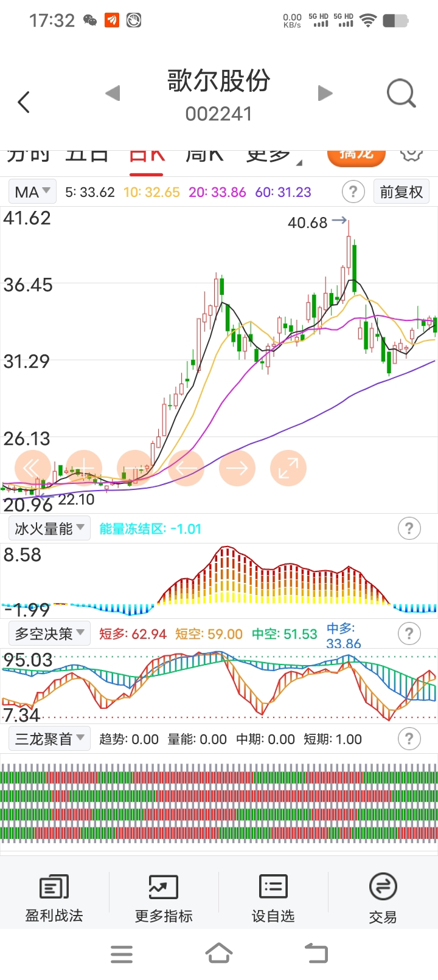The height and width of the screenshot is (980, 438).
Task: Select the 五日 chart tab
Action: click(x=86, y=156)
